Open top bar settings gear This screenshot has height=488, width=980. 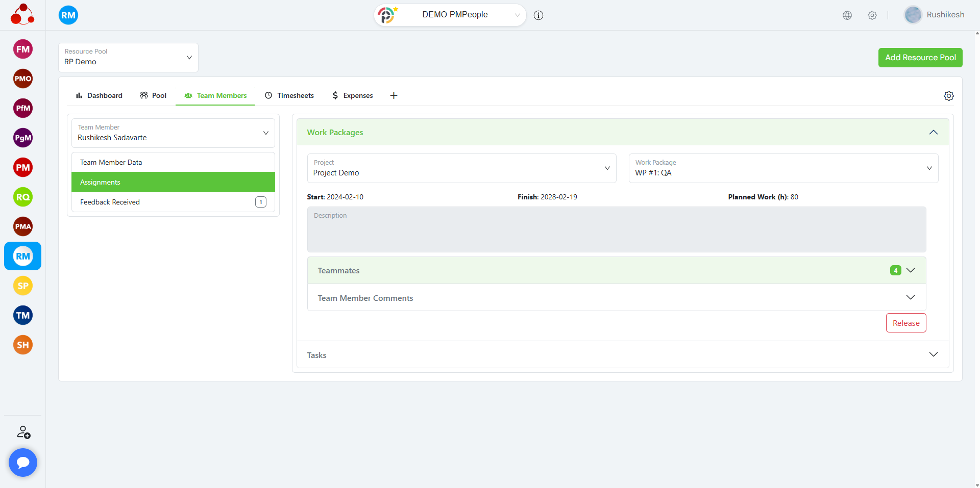coord(872,15)
